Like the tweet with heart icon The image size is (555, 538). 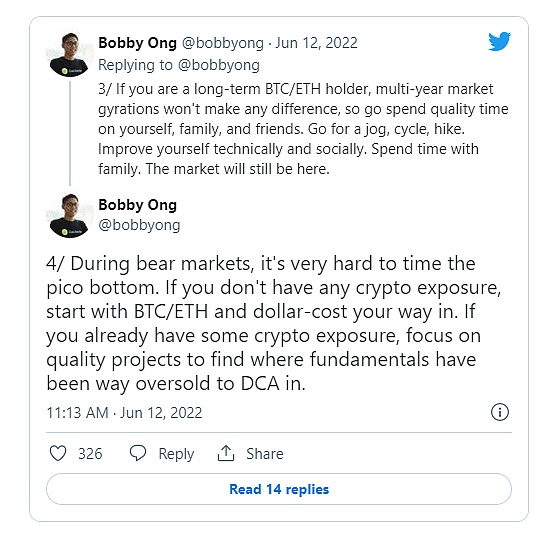point(58,453)
